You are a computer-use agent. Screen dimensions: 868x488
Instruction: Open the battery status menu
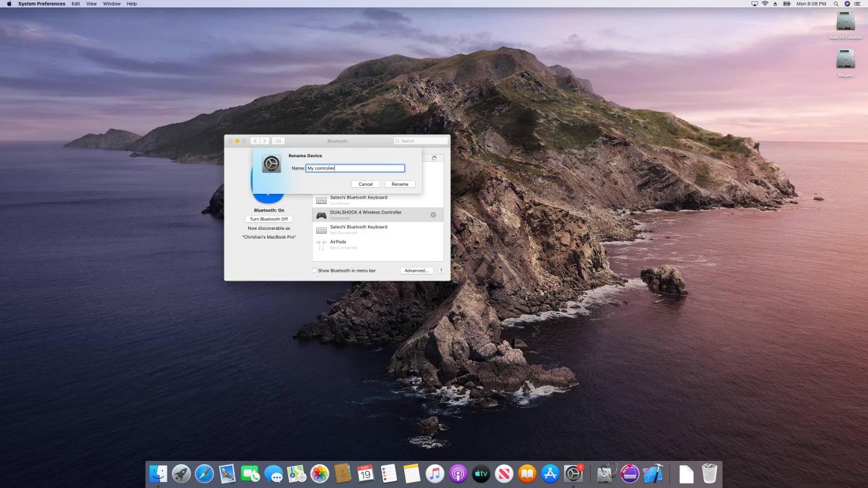coord(787,4)
